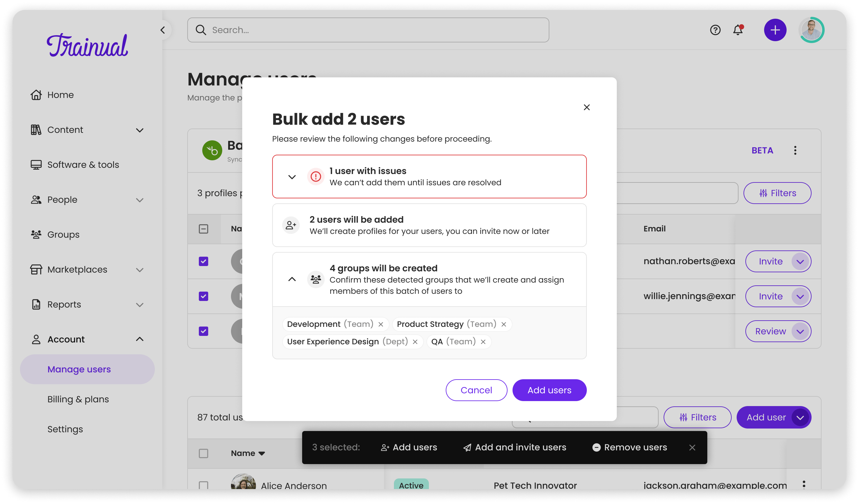Click the Content library icon
The height and width of the screenshot is (504, 859).
point(36,130)
